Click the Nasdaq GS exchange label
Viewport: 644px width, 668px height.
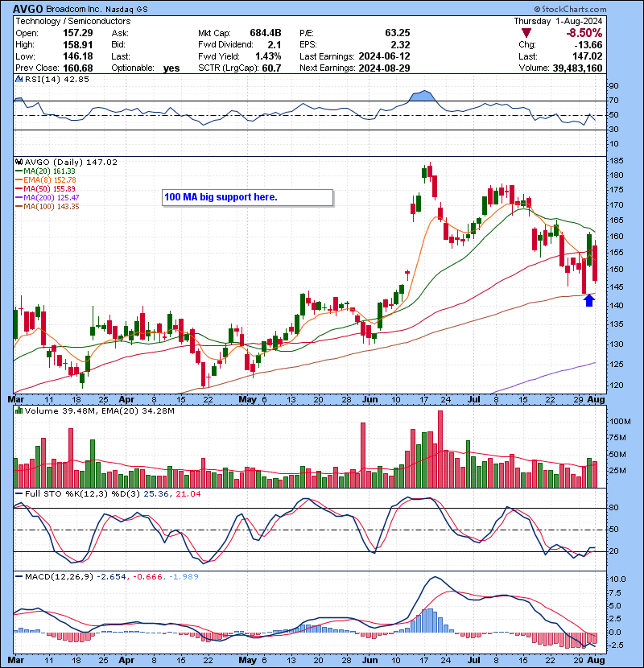126,10
